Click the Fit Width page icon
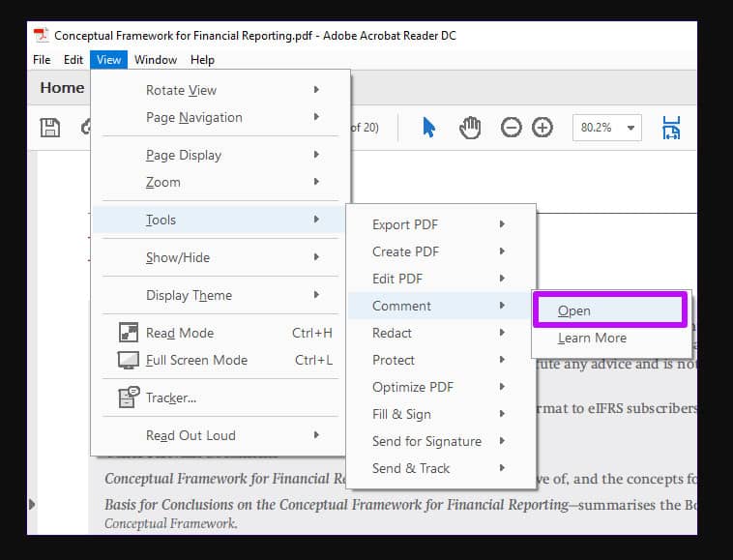 pos(671,128)
